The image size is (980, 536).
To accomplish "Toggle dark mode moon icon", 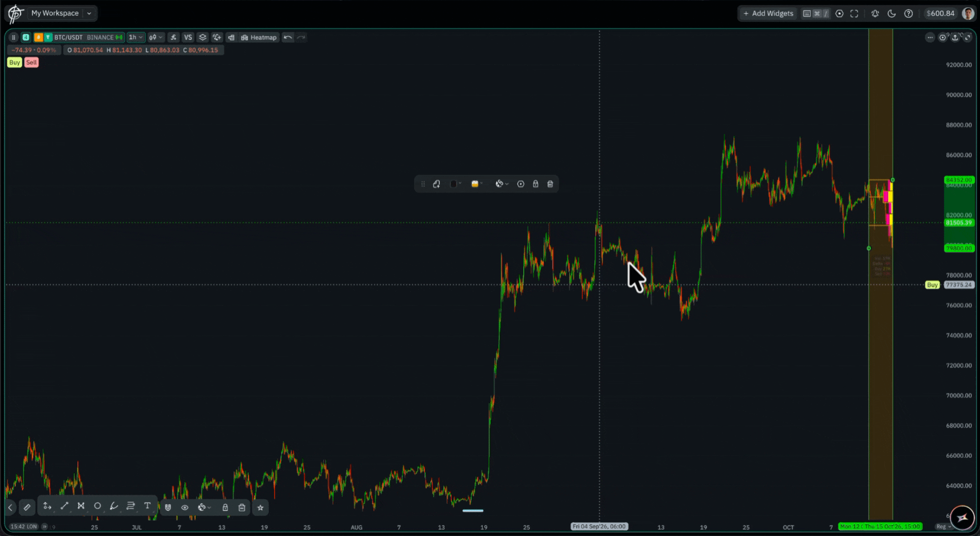I will [892, 14].
